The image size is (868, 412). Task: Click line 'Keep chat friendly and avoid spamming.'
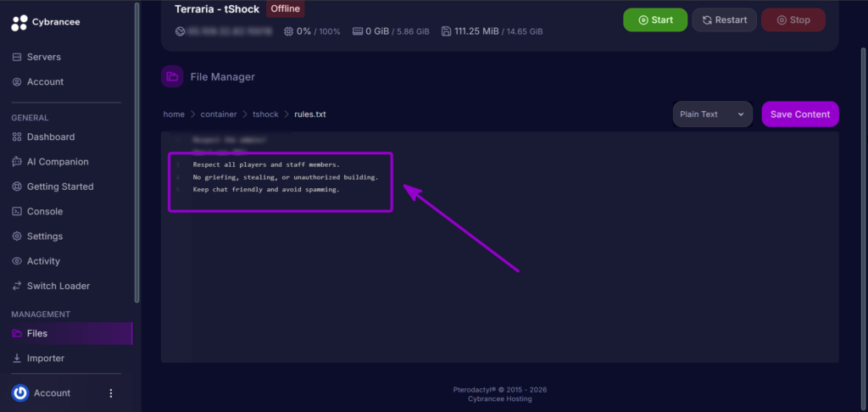[x=266, y=189]
